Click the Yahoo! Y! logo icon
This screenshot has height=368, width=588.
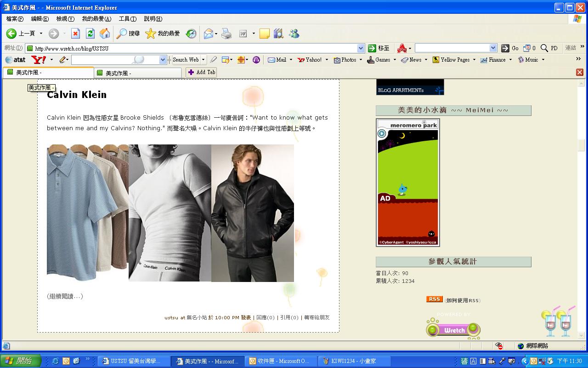click(39, 60)
